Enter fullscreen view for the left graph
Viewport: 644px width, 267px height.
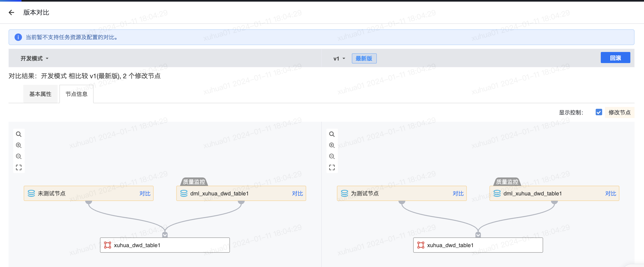pyautogui.click(x=19, y=167)
